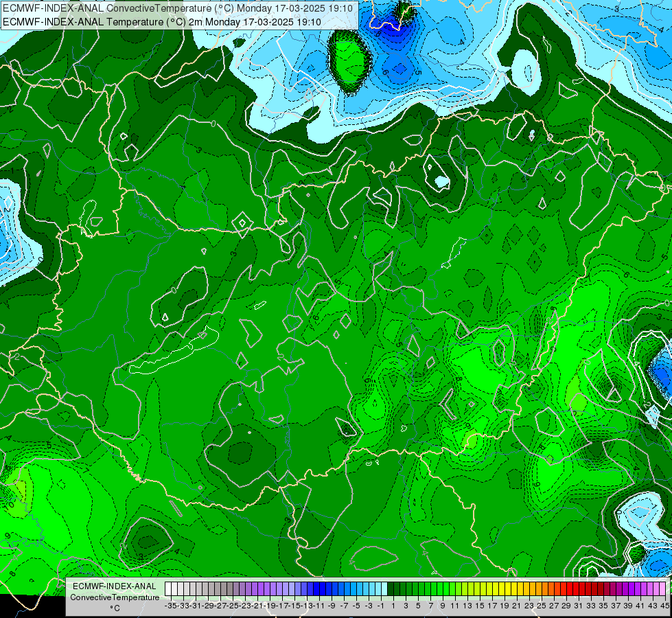Screen dimensions: 672x618
Task: Click the -9 legend scale value
Action: (332, 606)
